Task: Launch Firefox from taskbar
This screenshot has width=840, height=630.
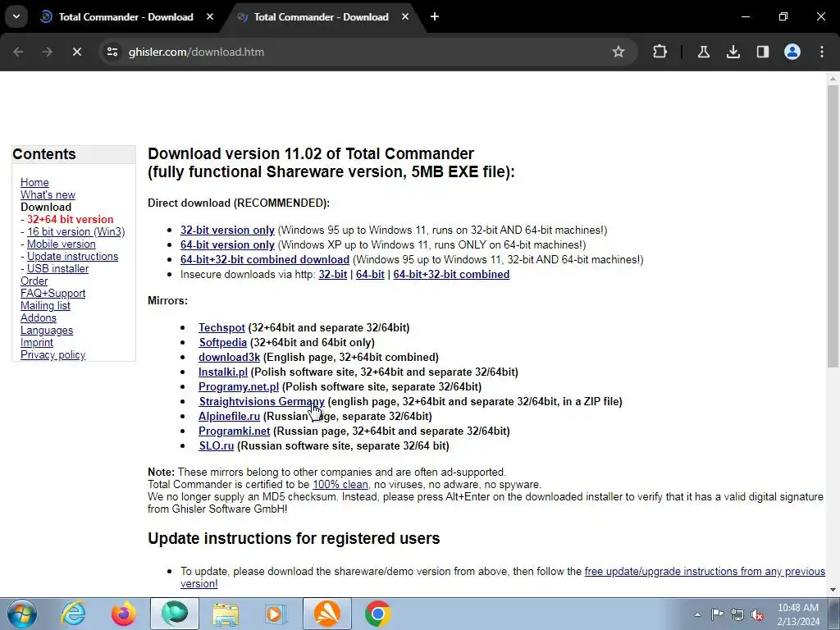Action: (124, 614)
